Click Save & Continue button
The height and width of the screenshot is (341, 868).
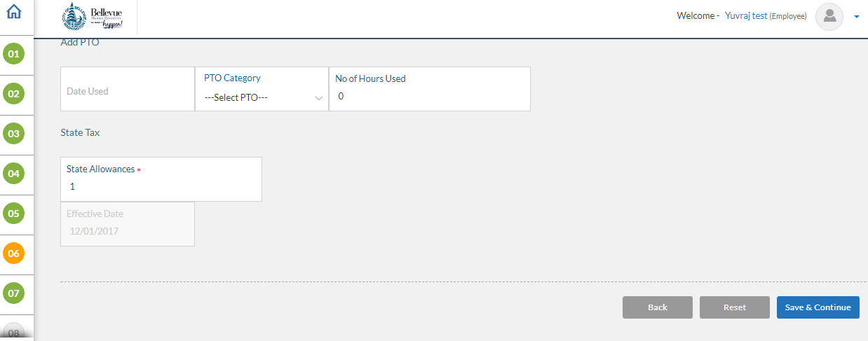tap(818, 307)
